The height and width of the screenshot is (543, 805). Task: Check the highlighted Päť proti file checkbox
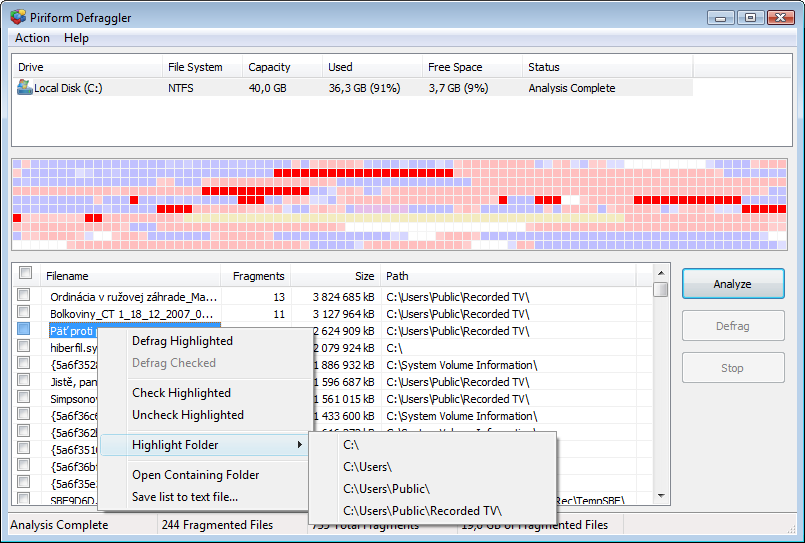[24, 328]
